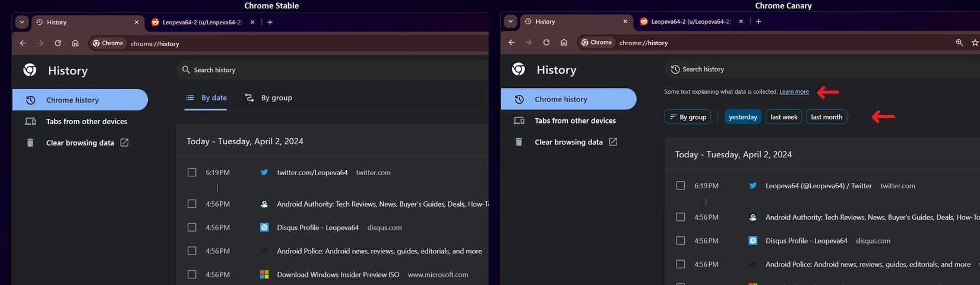The image size is (980, 285).
Task: Check Android Police entry box in Canary
Action: pos(681,264)
